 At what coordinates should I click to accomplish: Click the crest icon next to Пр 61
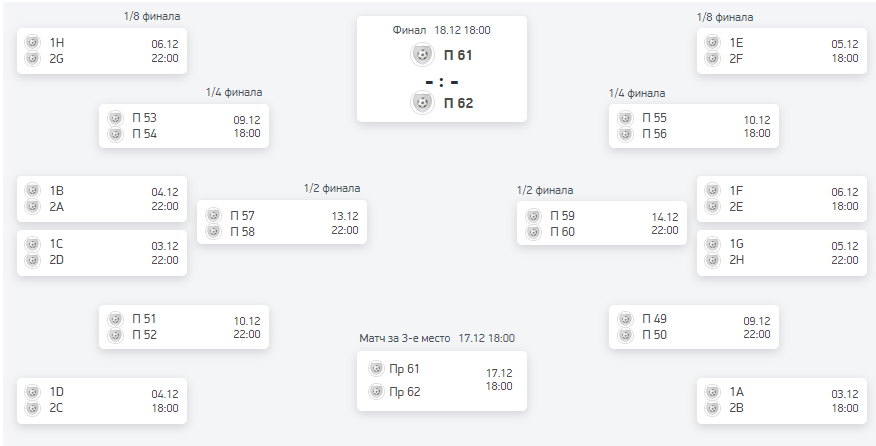376,369
